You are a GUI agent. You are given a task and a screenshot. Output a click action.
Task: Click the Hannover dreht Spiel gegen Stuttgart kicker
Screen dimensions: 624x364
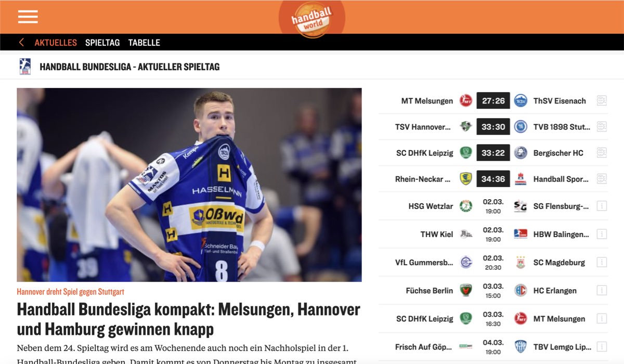point(70,292)
